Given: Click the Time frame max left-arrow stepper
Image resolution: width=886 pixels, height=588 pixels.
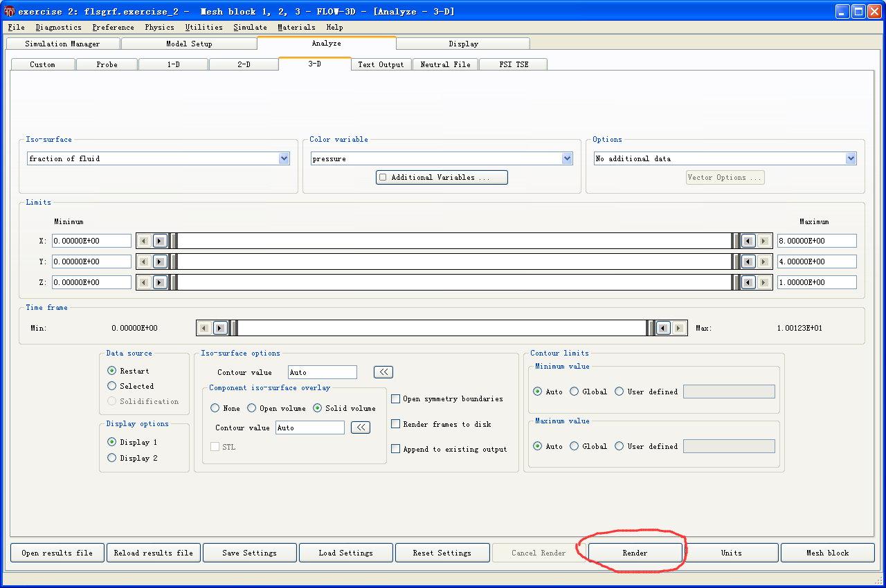Looking at the screenshot, I should 663,328.
